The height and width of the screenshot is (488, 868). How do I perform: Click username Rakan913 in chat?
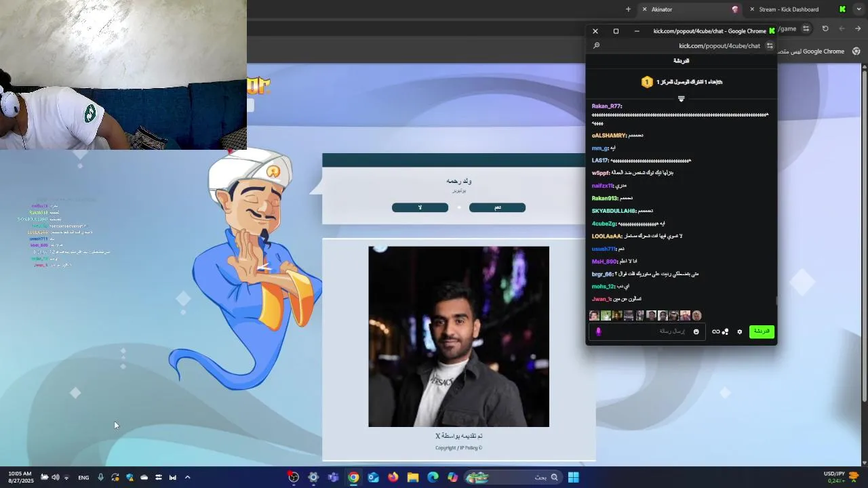[x=604, y=199]
